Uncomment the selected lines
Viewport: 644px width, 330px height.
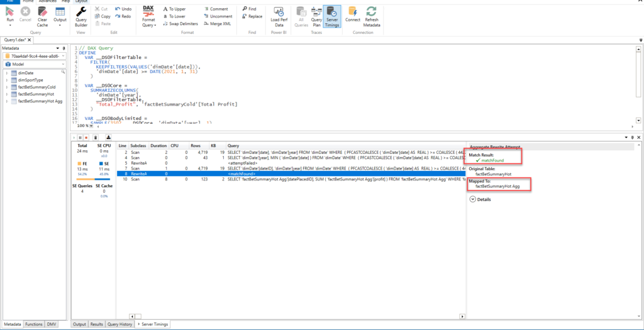(x=218, y=16)
